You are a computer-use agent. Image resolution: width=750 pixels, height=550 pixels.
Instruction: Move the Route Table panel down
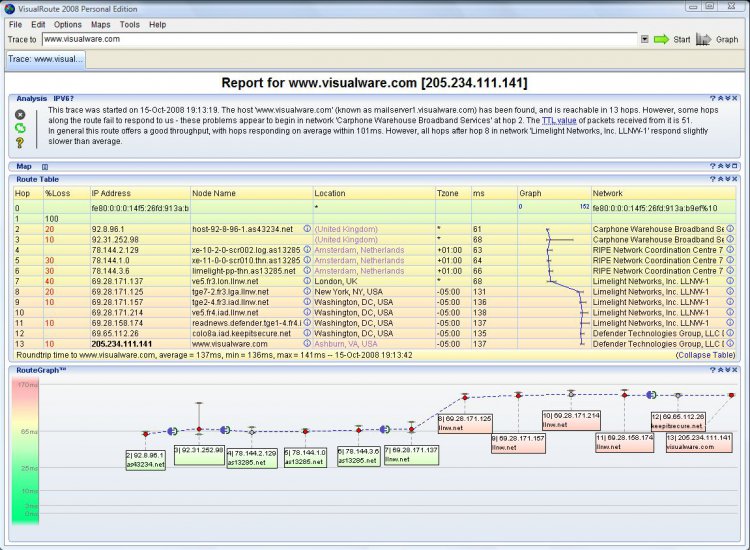pyautogui.click(x=727, y=179)
